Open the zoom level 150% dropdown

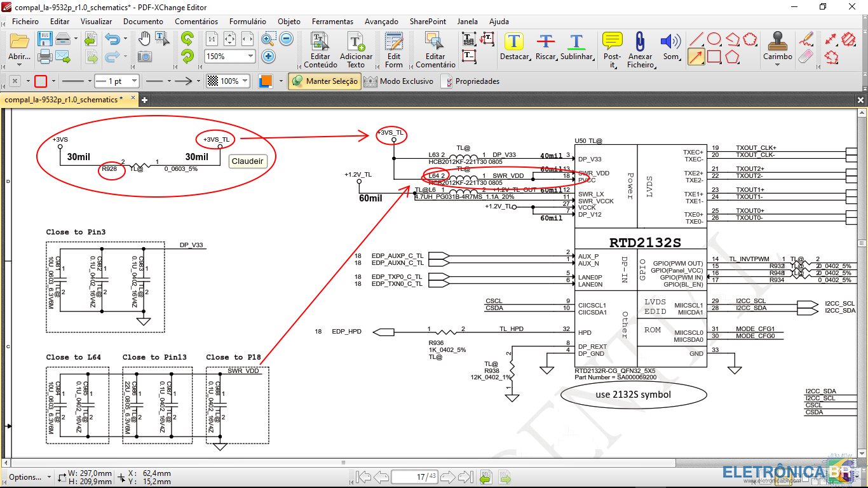click(250, 57)
